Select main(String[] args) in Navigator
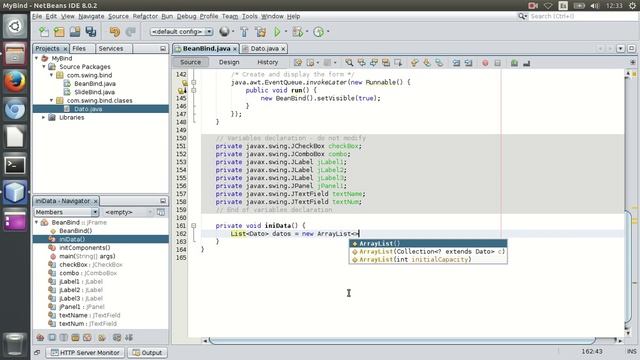The height and width of the screenshot is (360, 640). (87, 256)
